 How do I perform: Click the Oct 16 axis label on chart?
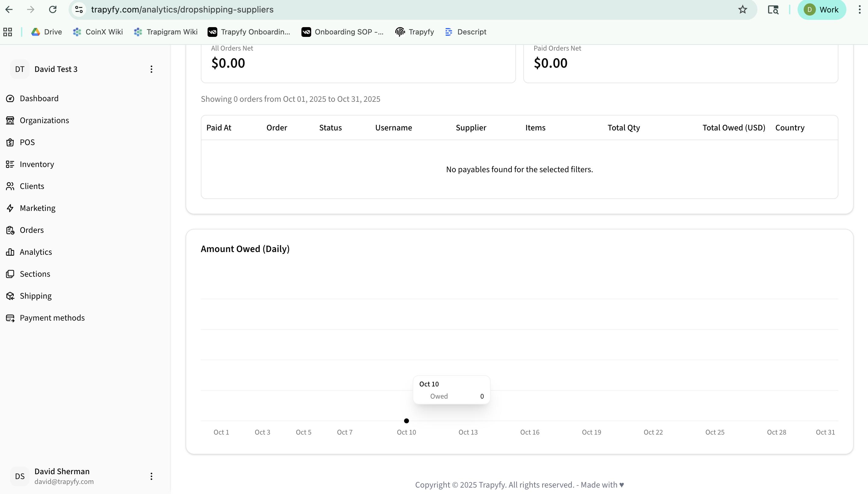point(530,432)
